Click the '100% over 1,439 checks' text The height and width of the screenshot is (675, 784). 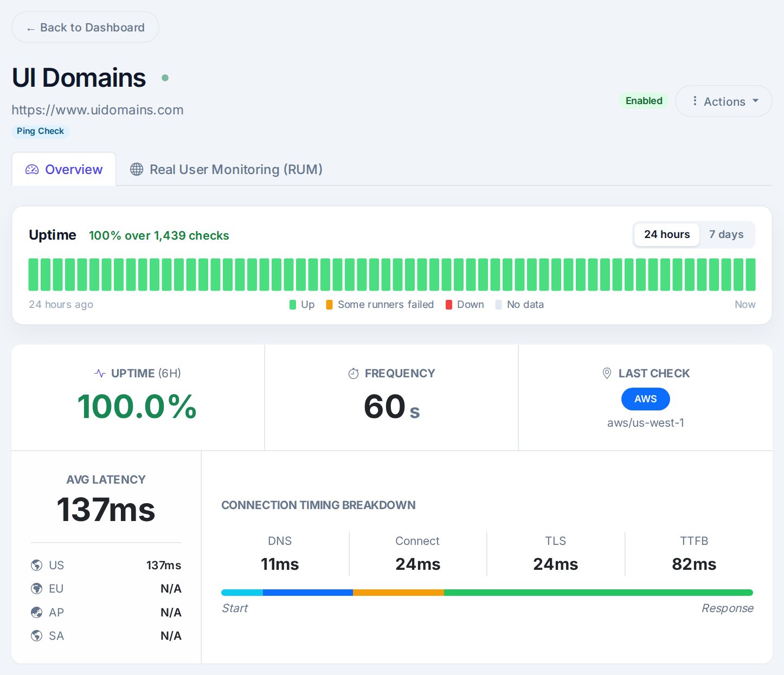(x=159, y=235)
